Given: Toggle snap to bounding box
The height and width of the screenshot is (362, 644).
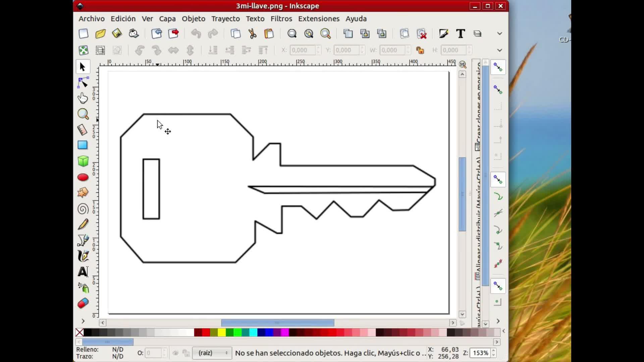Looking at the screenshot, I should [x=498, y=89].
